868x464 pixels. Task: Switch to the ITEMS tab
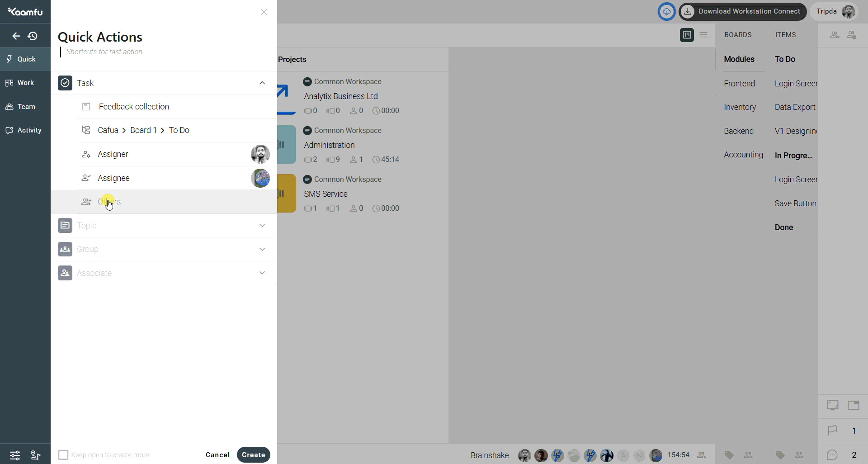(785, 35)
